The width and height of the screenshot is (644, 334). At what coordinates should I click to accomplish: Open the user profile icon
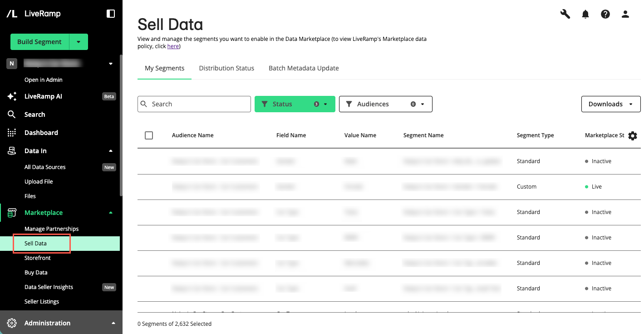pos(625,14)
